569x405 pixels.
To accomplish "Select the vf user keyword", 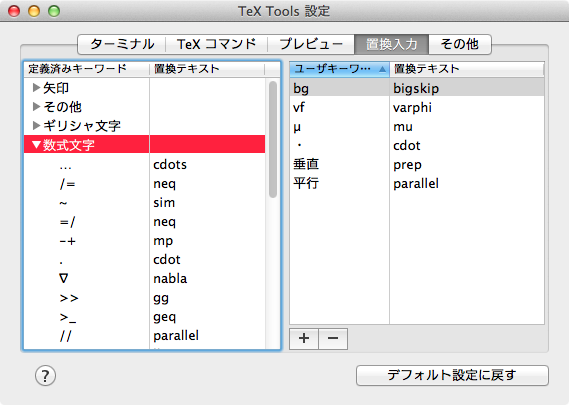I will (x=299, y=107).
